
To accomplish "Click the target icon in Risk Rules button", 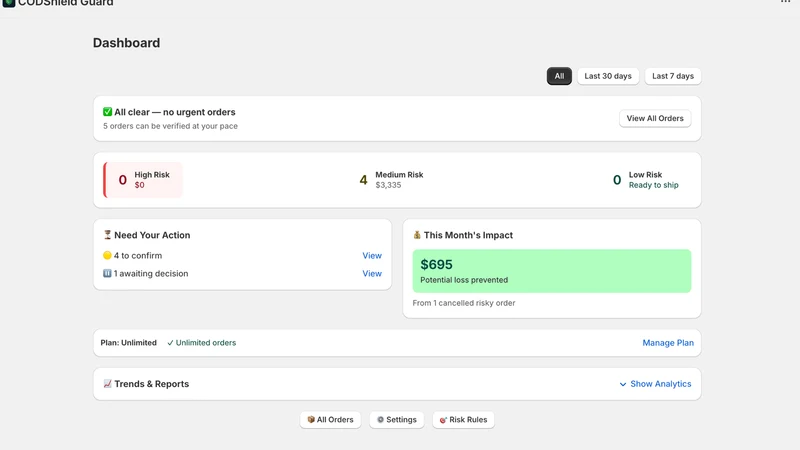I will pos(443,420).
